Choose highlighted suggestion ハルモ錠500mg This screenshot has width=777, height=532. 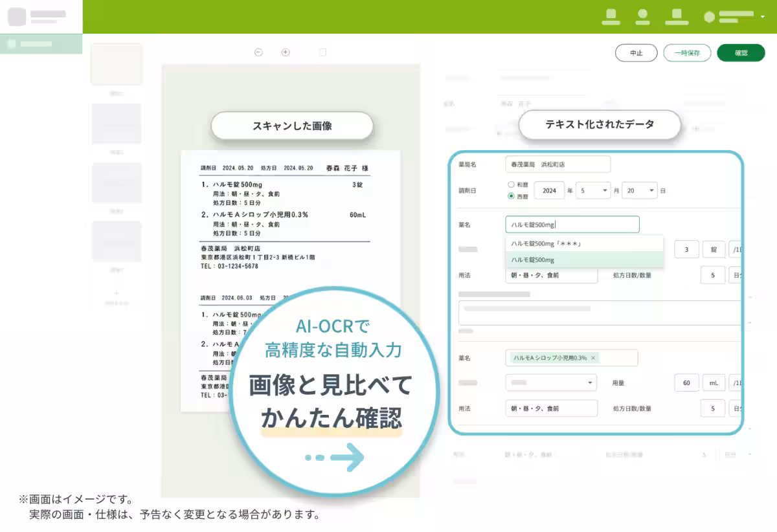[585, 260]
